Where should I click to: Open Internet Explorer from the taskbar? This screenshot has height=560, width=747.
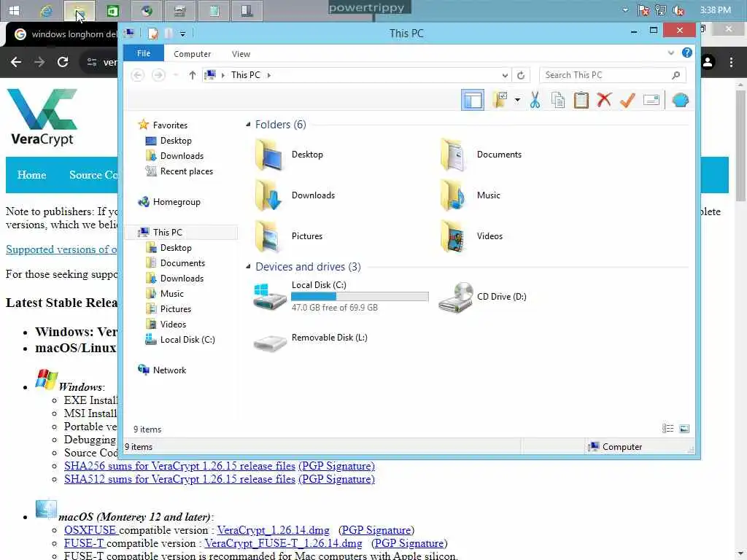click(46, 11)
